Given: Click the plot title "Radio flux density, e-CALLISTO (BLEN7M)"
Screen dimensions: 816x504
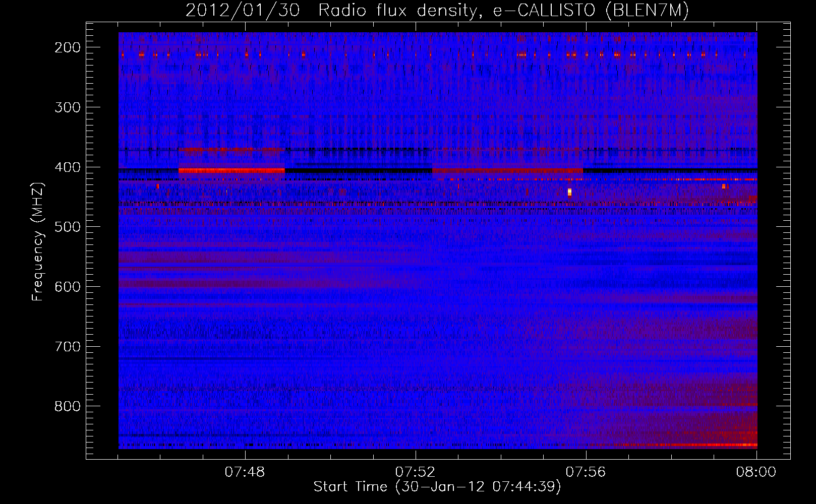Looking at the screenshot, I should [503, 11].
